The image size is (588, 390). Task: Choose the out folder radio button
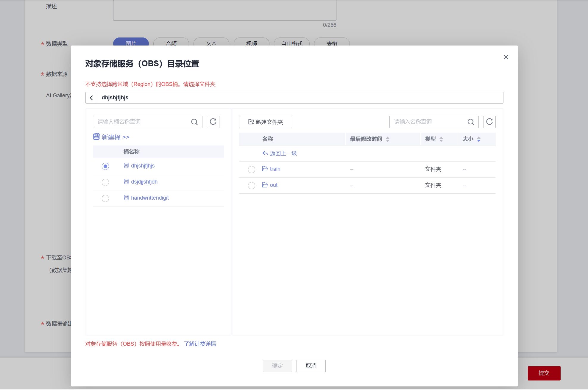(x=252, y=186)
